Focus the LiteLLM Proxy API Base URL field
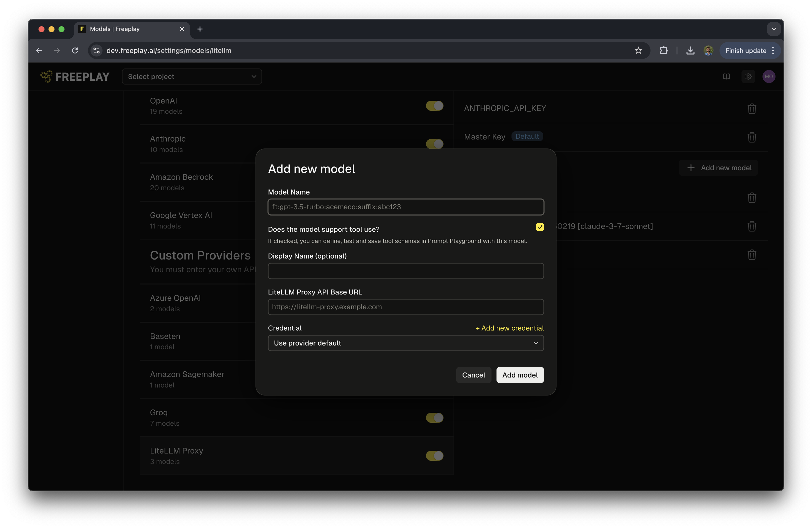812x528 pixels. coord(406,307)
